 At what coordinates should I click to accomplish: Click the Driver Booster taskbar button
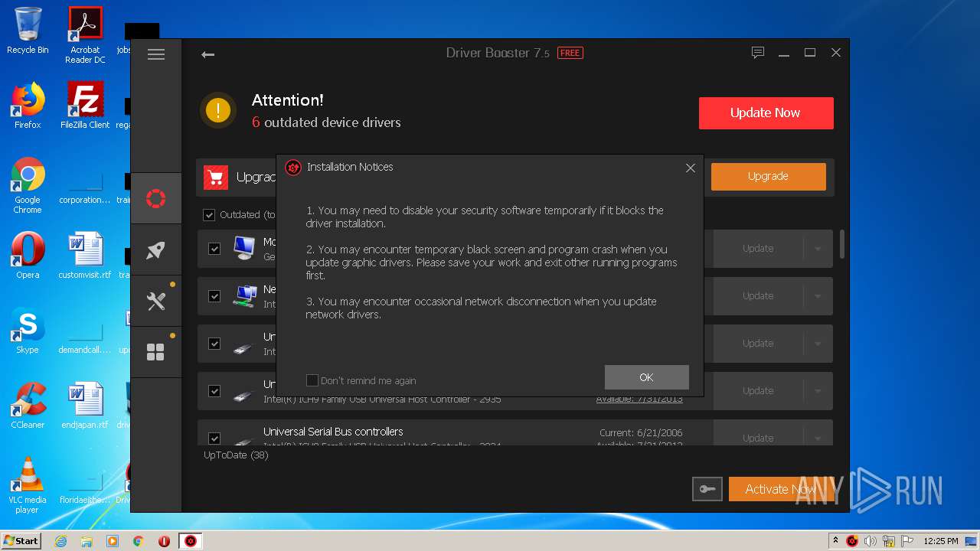click(x=191, y=541)
